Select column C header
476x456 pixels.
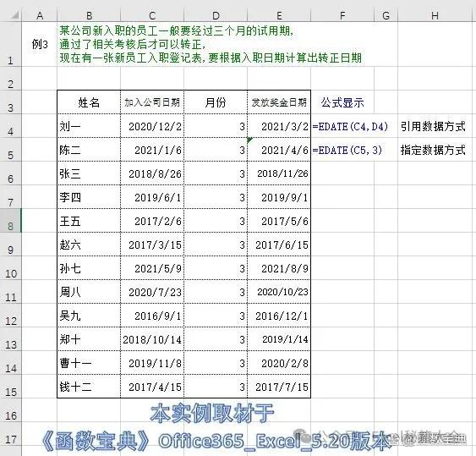tap(152, 15)
